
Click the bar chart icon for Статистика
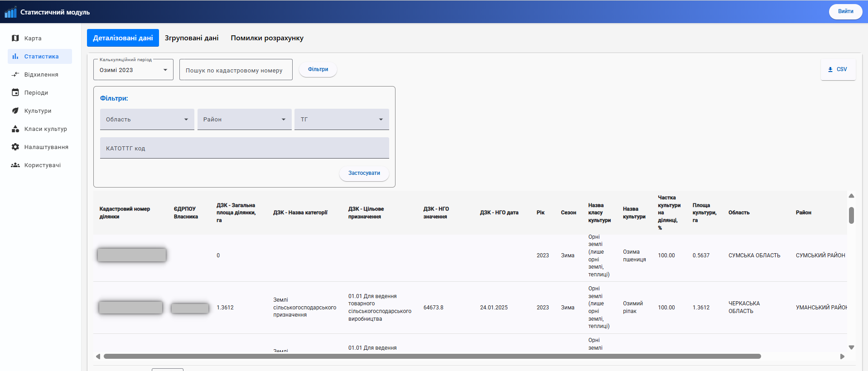tap(15, 56)
